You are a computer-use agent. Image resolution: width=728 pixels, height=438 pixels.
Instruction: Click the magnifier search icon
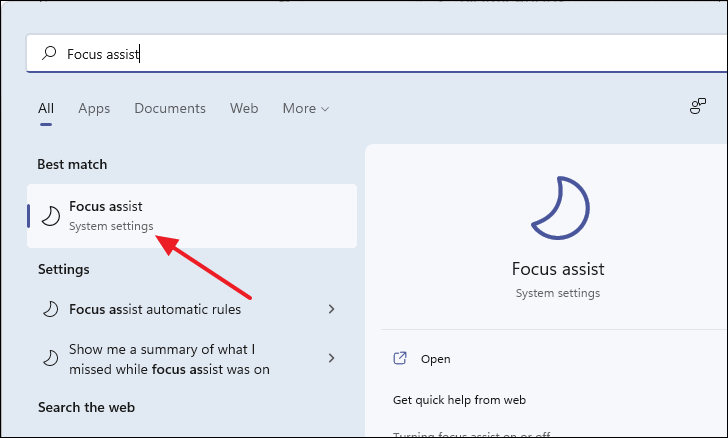tap(49, 53)
